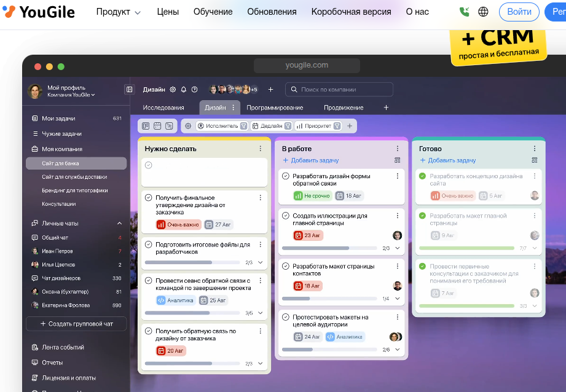Switch to the list view icon
This screenshot has width=566, height=392.
point(169,126)
